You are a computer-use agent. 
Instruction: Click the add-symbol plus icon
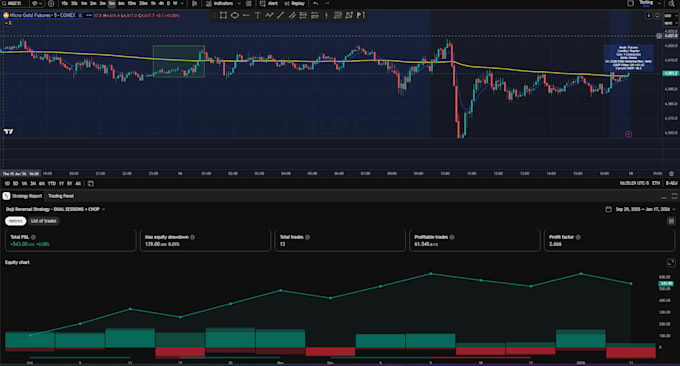coord(51,3)
